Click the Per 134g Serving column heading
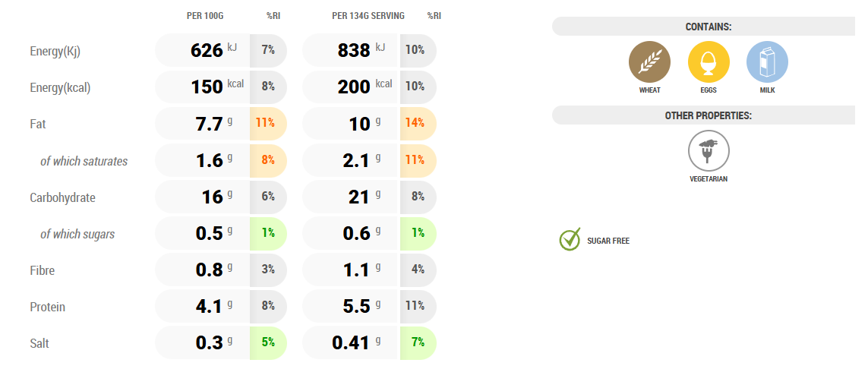 coord(368,16)
